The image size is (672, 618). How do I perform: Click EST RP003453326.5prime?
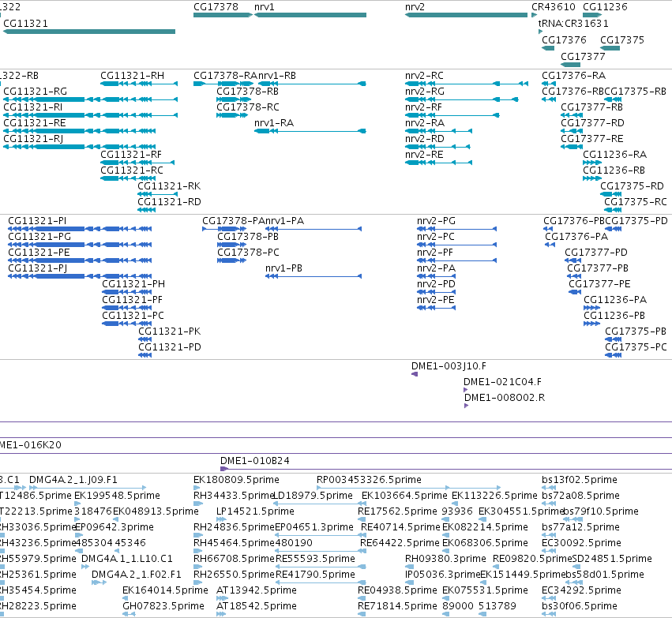click(x=369, y=480)
